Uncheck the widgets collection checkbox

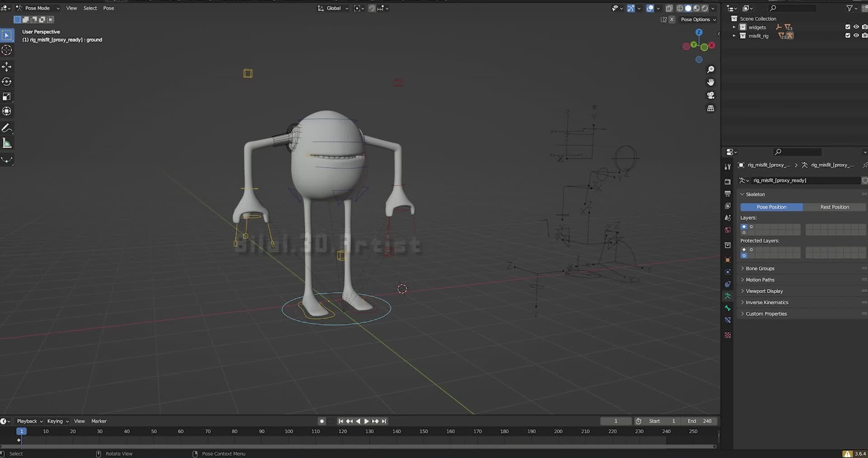coord(848,27)
